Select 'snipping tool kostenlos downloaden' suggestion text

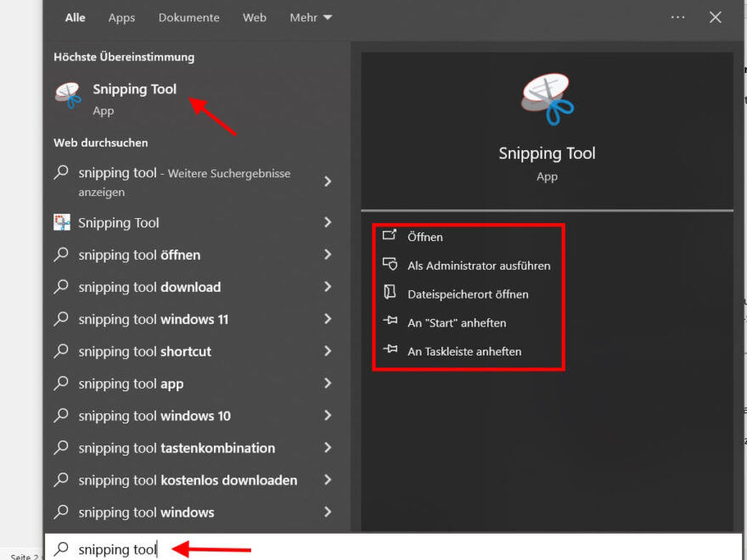(x=188, y=480)
